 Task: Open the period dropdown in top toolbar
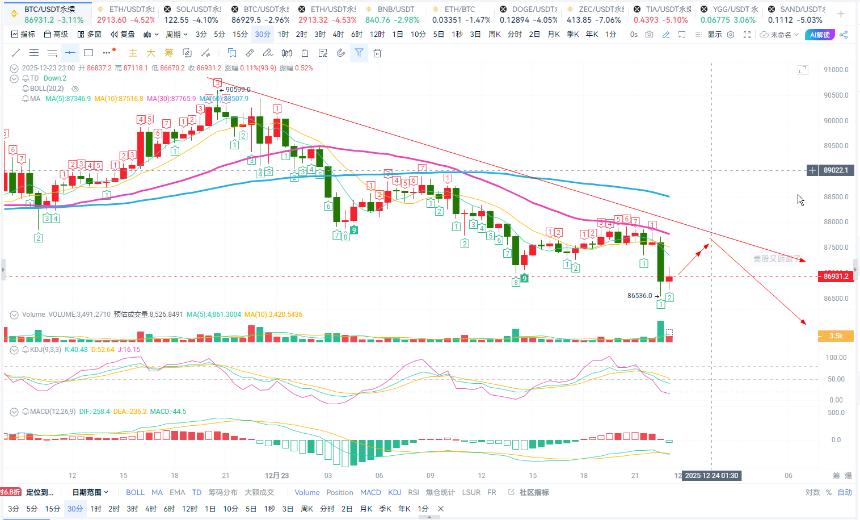[x=177, y=34]
